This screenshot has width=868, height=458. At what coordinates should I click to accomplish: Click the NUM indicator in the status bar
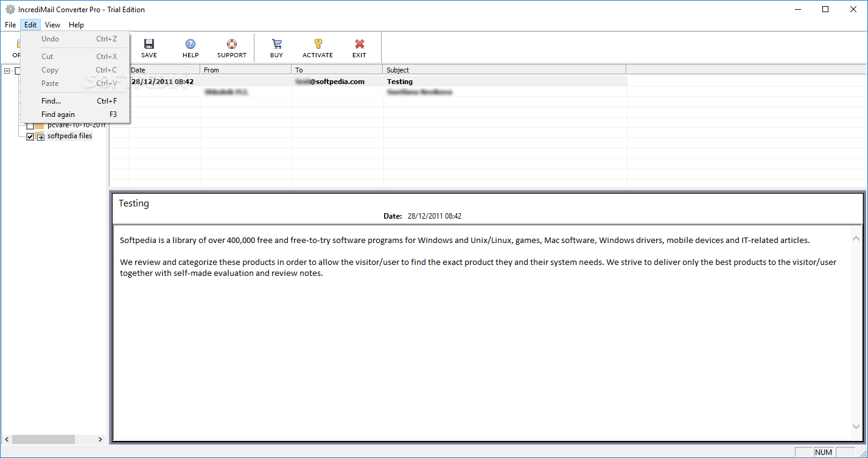[823, 453]
